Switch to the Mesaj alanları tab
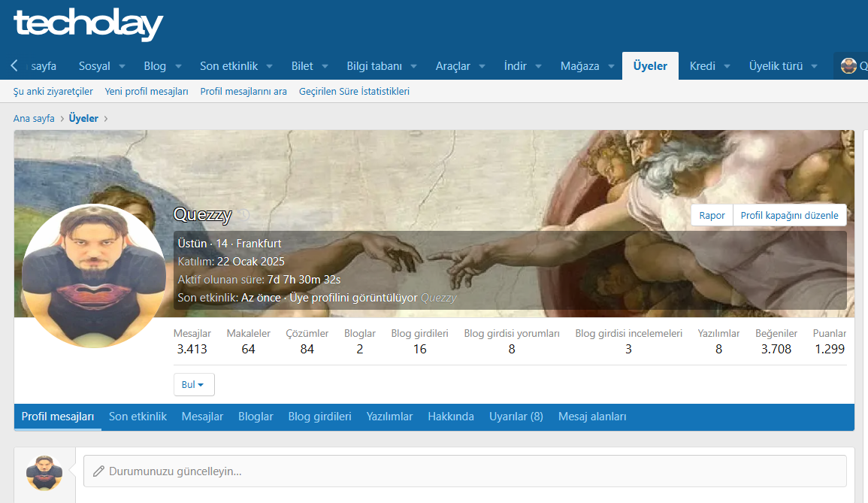Image resolution: width=868 pixels, height=503 pixels. [x=592, y=417]
